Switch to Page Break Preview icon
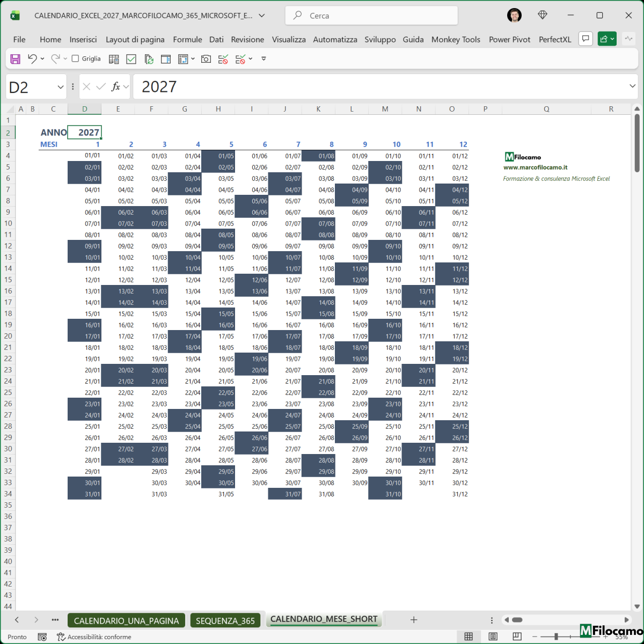The height and width of the screenshot is (644, 644). pyautogui.click(x=517, y=637)
